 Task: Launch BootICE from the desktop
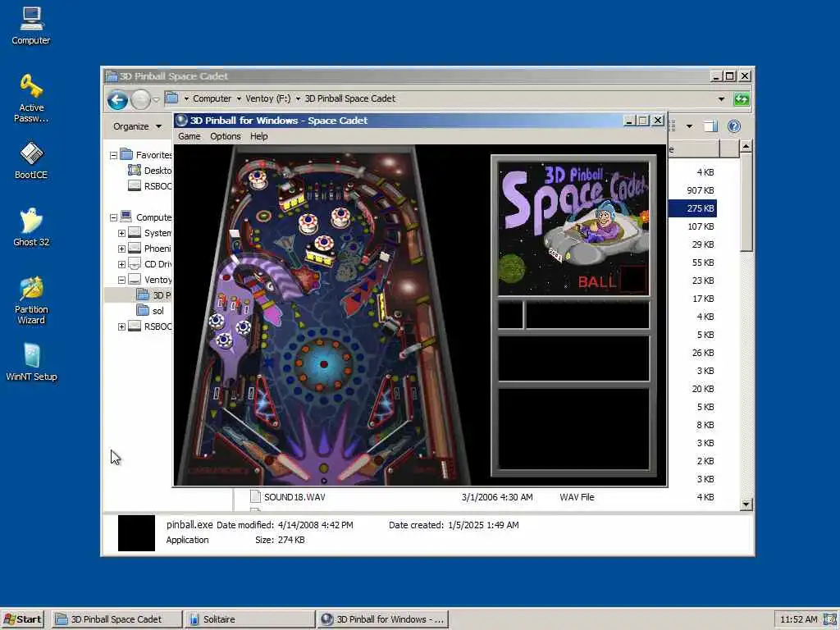click(x=31, y=160)
